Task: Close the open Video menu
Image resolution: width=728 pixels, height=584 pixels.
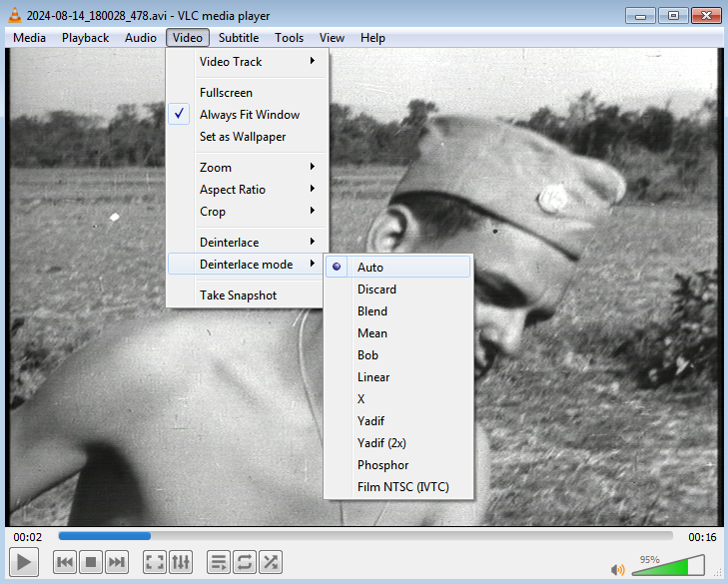Action: (188, 38)
